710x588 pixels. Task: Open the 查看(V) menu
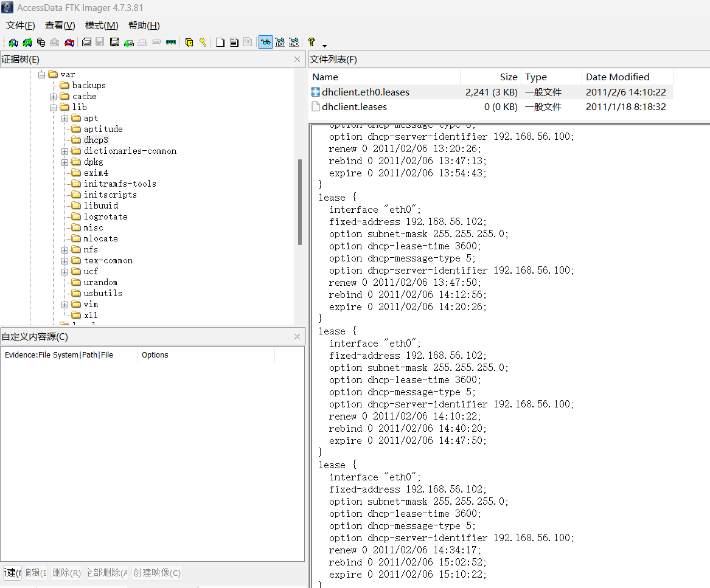click(x=60, y=26)
